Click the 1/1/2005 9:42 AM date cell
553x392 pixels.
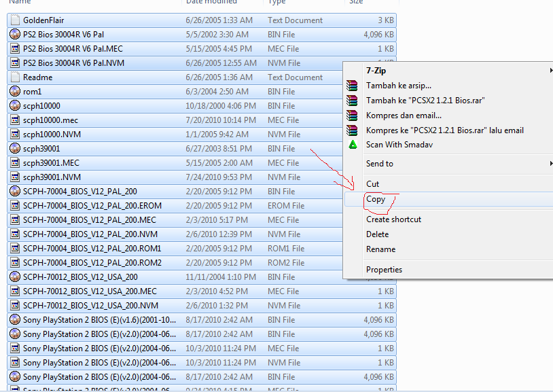217,135
